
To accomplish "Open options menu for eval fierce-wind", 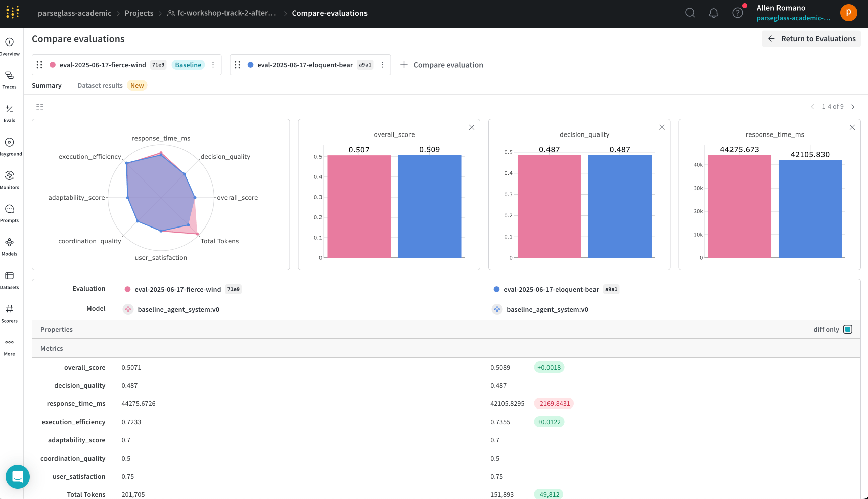I will (213, 65).
